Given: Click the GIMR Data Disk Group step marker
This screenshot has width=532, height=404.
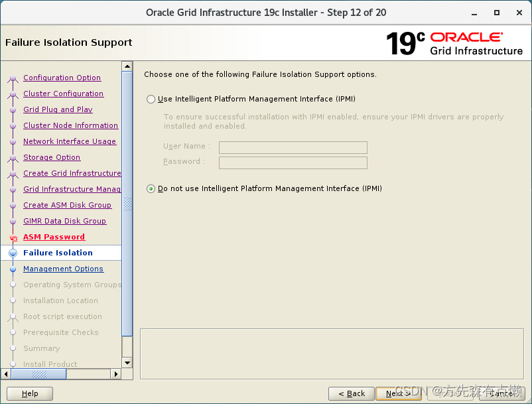Looking at the screenshot, I should point(13,222).
